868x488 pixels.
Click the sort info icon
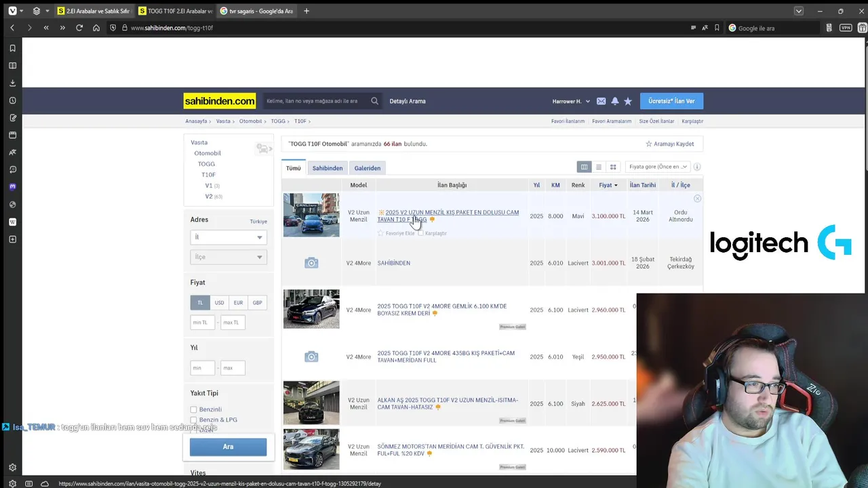point(697,167)
